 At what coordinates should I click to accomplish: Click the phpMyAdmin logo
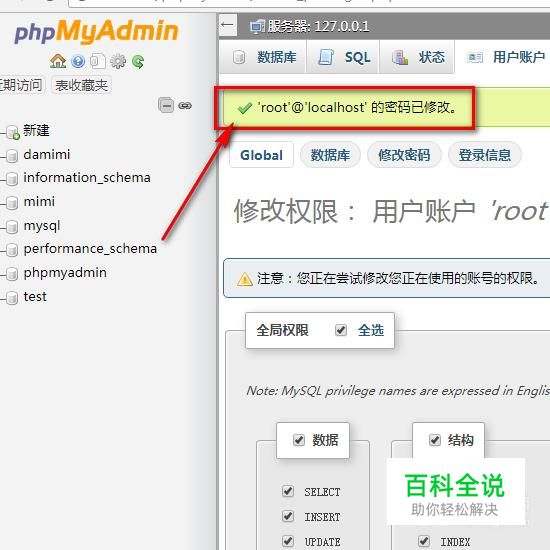click(96, 32)
